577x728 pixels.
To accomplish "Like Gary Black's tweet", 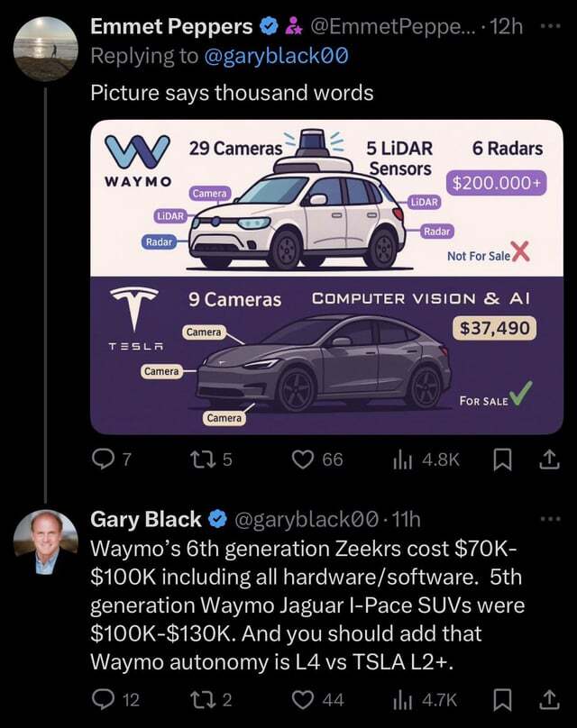I will 306,699.
